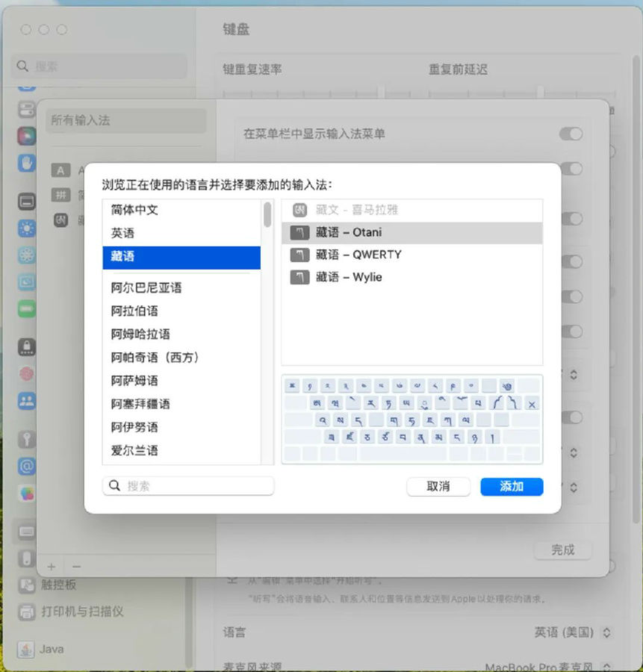Click the 取消 button
This screenshot has height=672, width=643.
point(438,486)
